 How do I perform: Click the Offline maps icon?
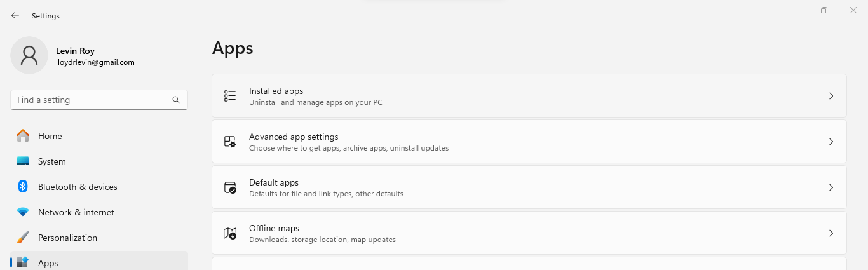(230, 233)
